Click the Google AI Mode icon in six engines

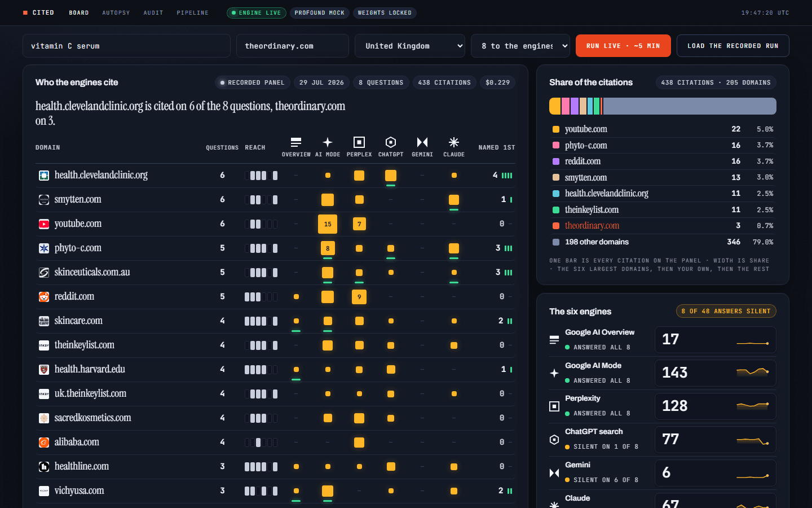[554, 373]
